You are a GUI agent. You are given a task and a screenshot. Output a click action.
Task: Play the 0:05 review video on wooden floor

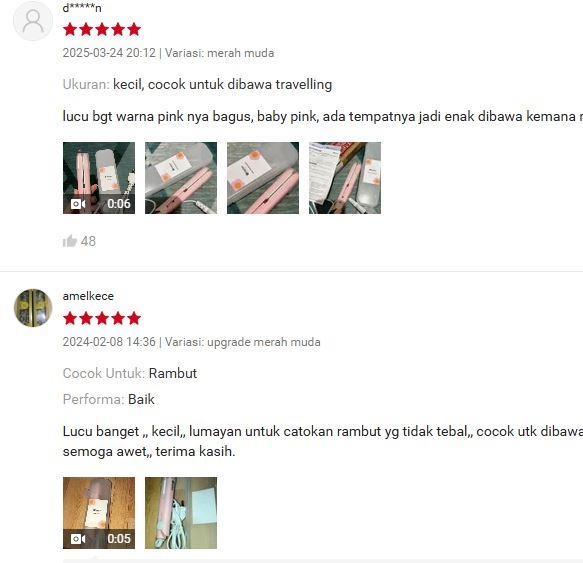[x=99, y=513]
